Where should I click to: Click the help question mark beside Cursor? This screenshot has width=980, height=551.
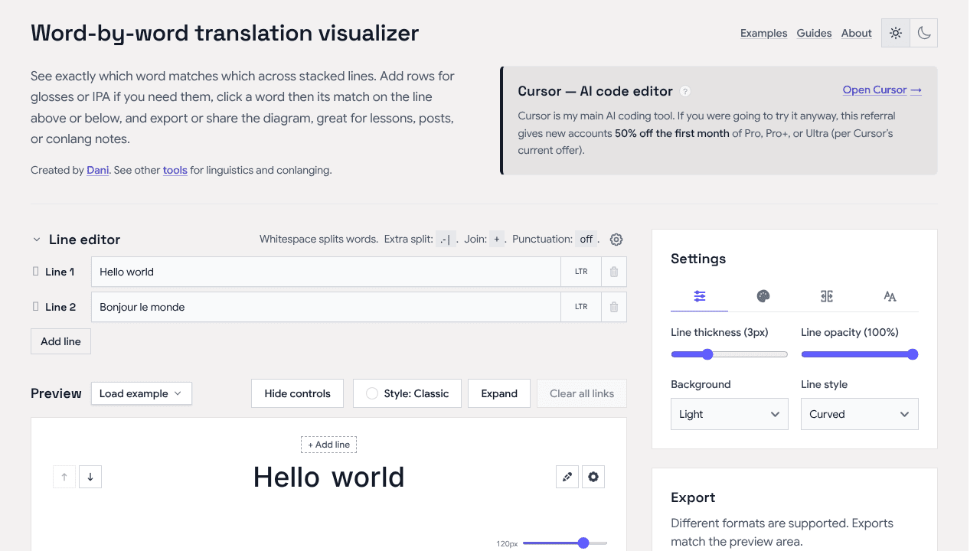coord(685,91)
